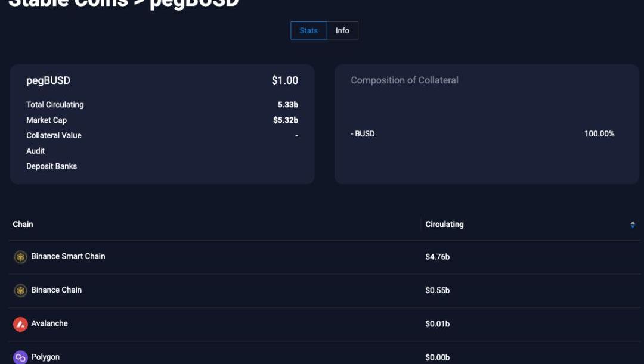
Task: Click the Chain column header
Action: (23, 224)
